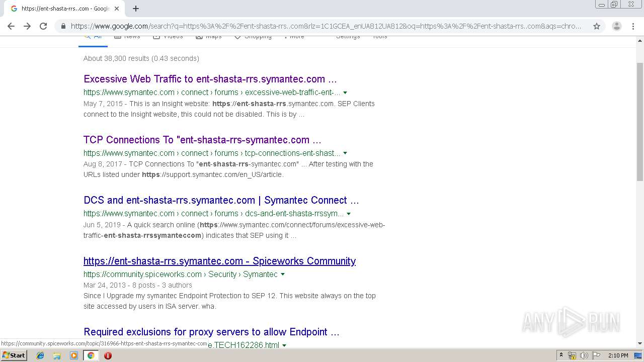Open the Windows Start menu

14,355
